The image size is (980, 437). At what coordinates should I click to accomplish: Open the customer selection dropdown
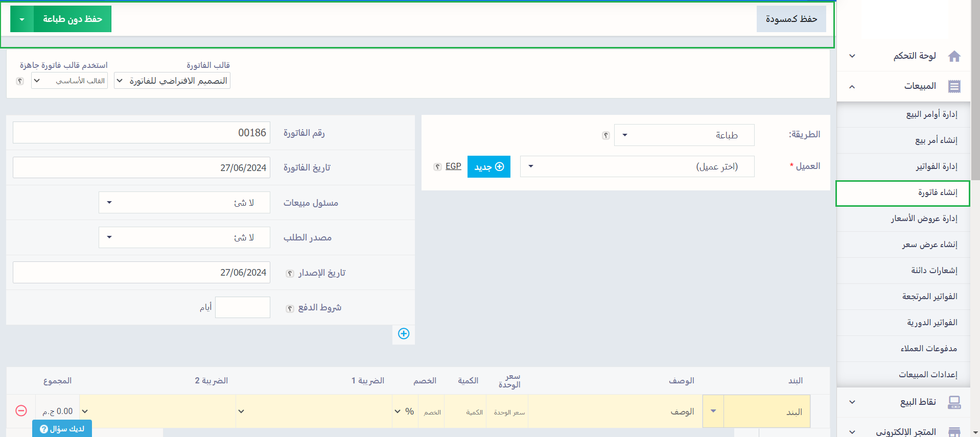pyautogui.click(x=637, y=166)
